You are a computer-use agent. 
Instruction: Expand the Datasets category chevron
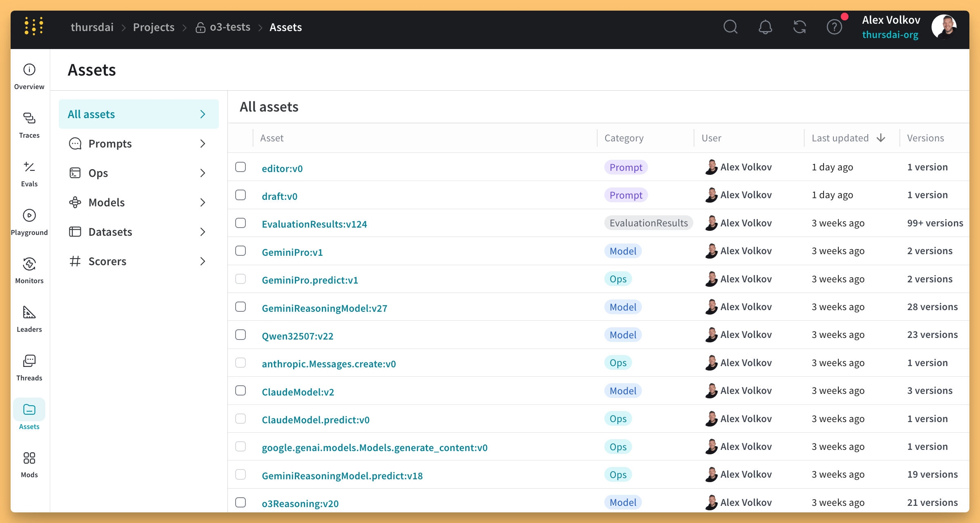point(203,232)
